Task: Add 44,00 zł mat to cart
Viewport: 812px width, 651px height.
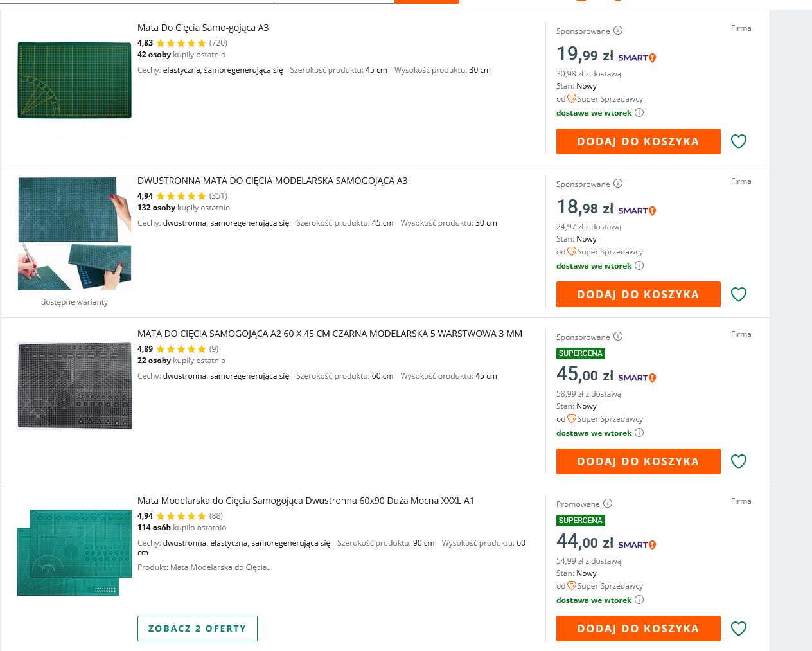Action: point(639,629)
